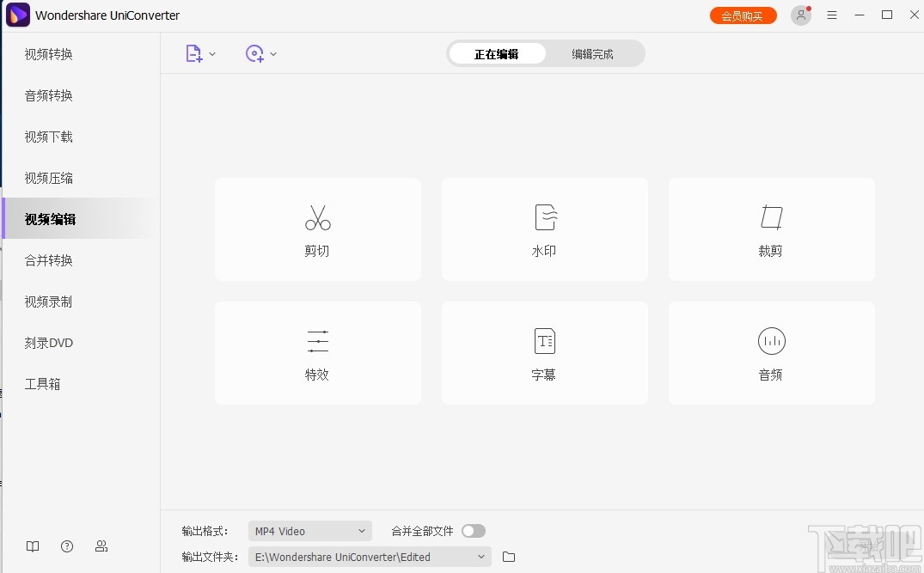This screenshot has height=573, width=924.
Task: Stay on the 正在编辑 tab
Action: coord(499,52)
